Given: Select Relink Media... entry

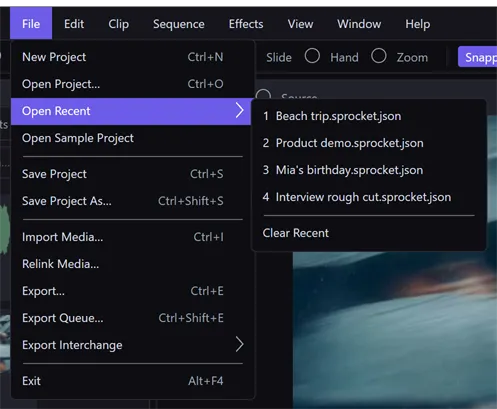Looking at the screenshot, I should coord(131,264).
